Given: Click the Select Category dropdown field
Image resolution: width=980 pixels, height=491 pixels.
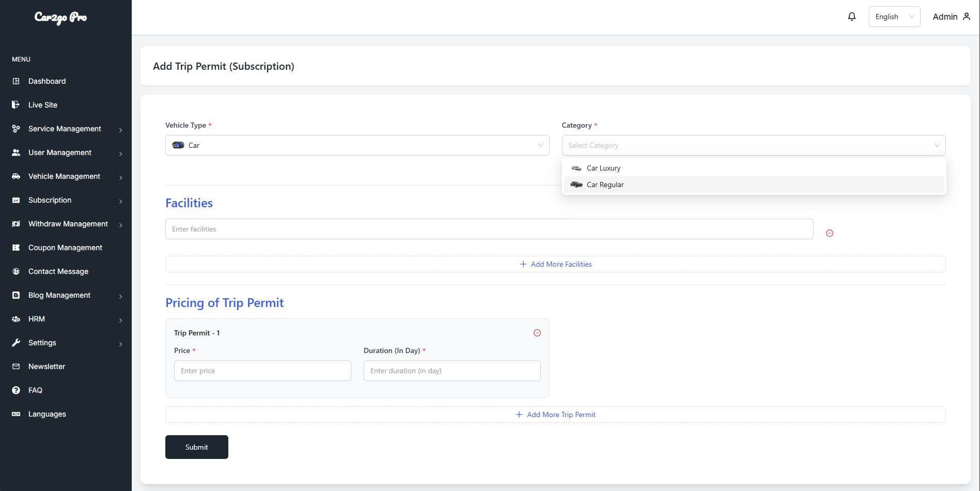Looking at the screenshot, I should [x=754, y=145].
